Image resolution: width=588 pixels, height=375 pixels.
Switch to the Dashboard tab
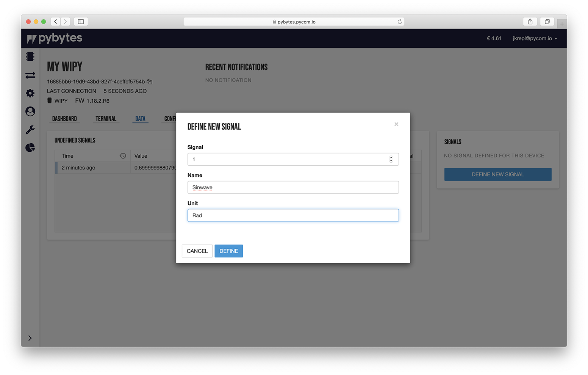coord(64,119)
